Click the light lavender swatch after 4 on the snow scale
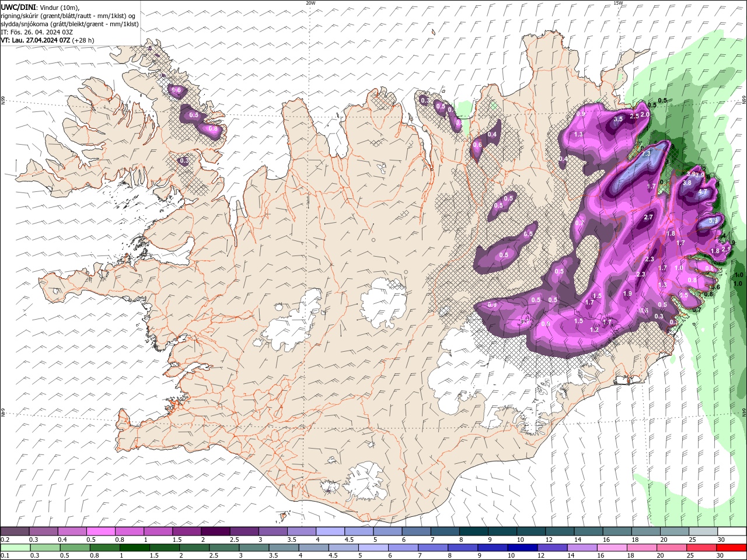Viewport: 747px width, 560px height. tap(330, 531)
